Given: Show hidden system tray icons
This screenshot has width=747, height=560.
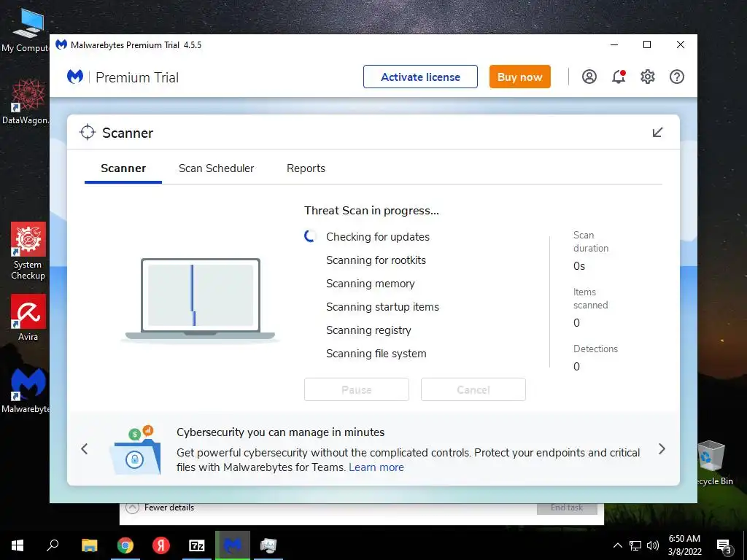Looking at the screenshot, I should click(617, 545).
